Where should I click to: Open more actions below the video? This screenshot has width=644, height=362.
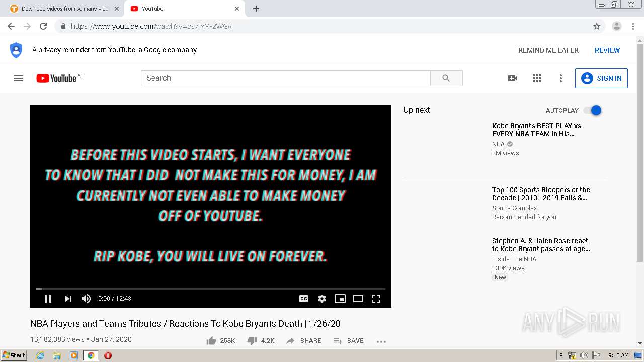click(381, 341)
